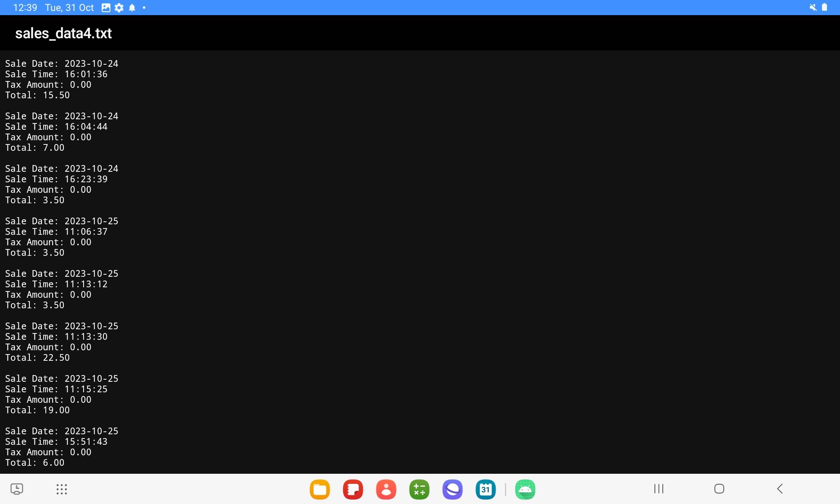The height and width of the screenshot is (504, 840).
Task: Tap the screen capture taskbar icon
Action: tap(17, 489)
